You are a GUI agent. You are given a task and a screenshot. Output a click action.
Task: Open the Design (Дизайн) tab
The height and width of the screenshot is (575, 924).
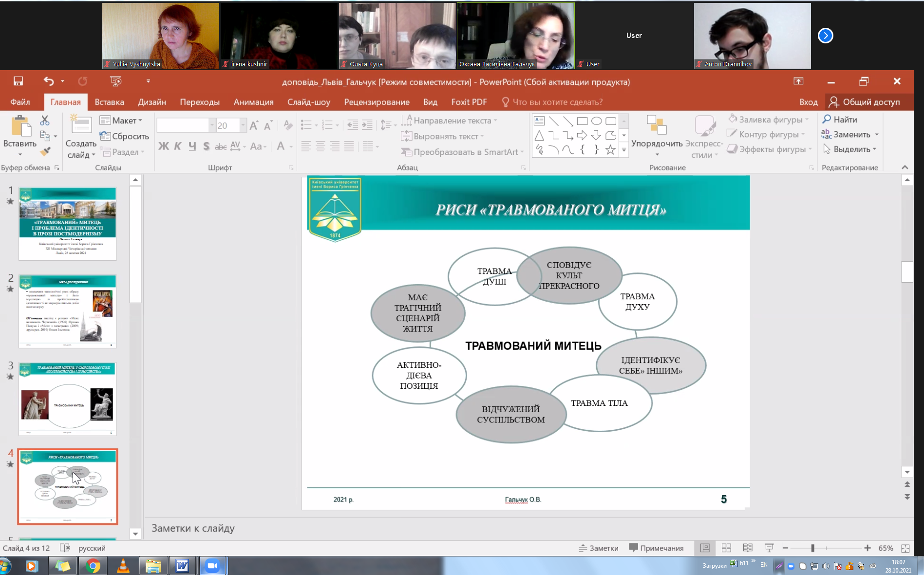coord(151,102)
